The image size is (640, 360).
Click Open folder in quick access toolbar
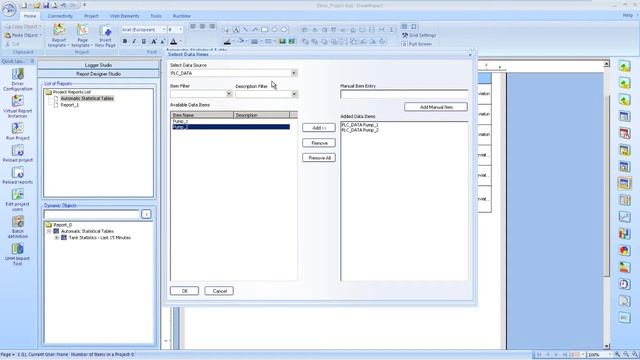tap(37, 5)
